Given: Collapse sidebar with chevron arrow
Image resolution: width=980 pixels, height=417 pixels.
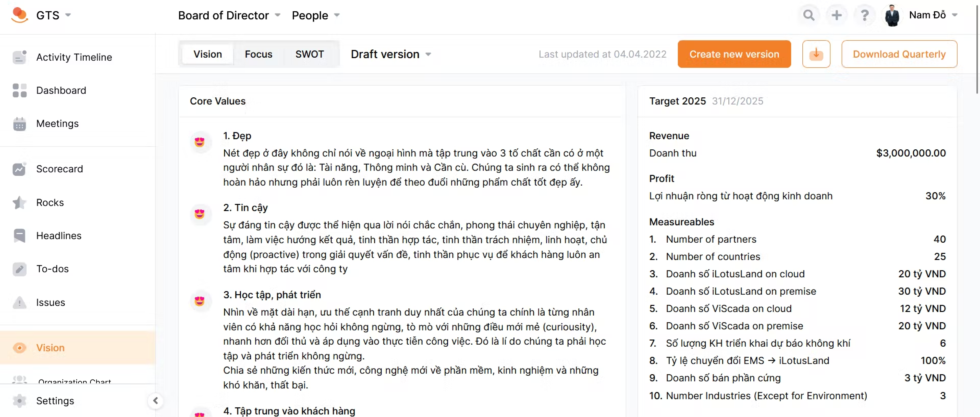Looking at the screenshot, I should [x=155, y=401].
